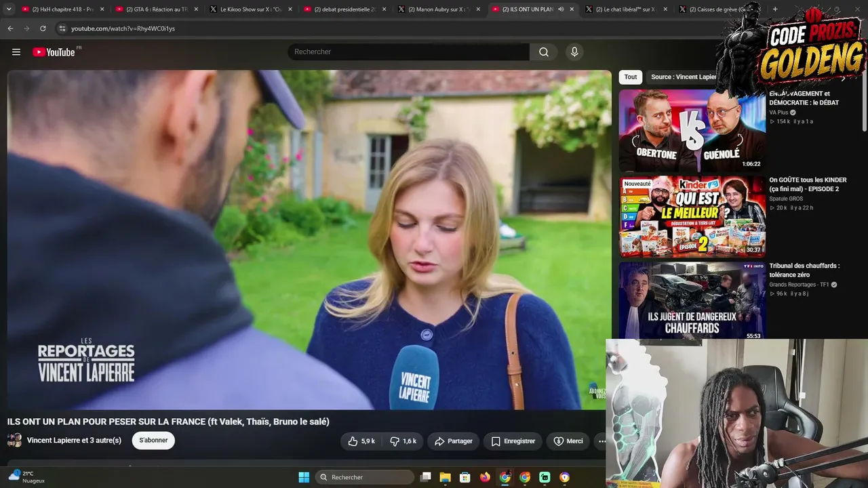Open the Obertone vs Guénolé thumbnail
This screenshot has width=868, height=488.
(x=692, y=130)
